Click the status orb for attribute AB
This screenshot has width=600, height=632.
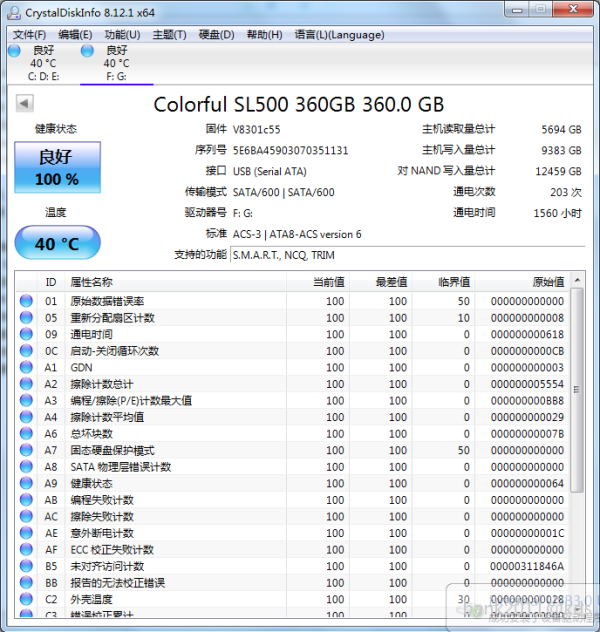(x=26, y=500)
